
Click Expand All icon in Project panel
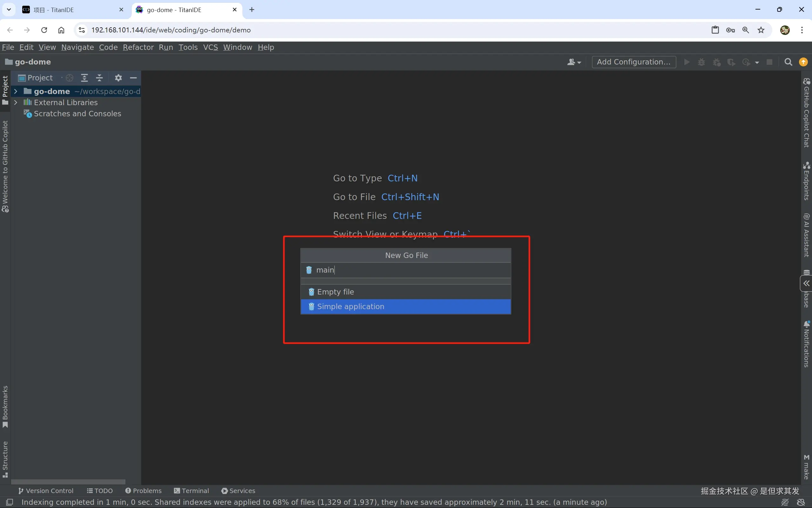click(x=84, y=78)
